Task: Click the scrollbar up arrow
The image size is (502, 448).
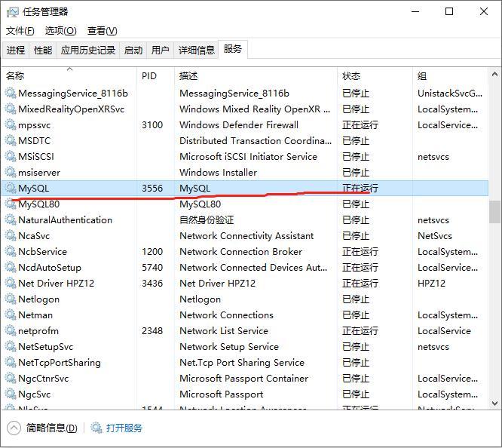Action: click(x=494, y=75)
